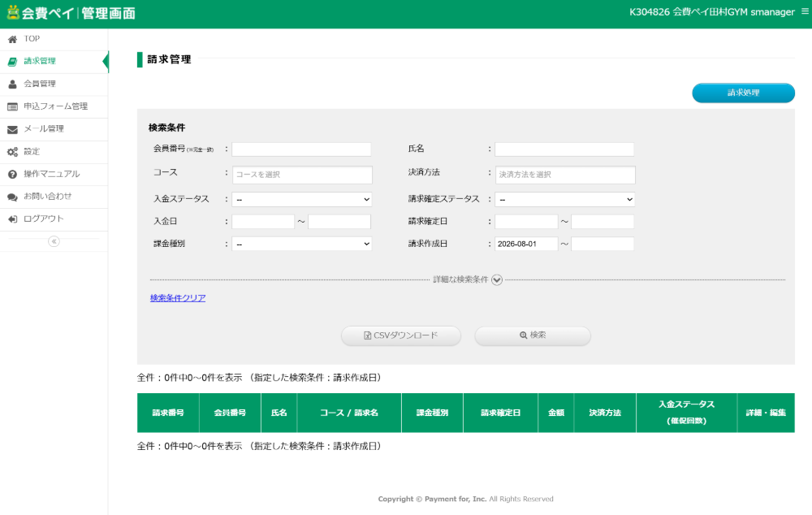Image resolution: width=812 pixels, height=515 pixels.
Task: Open 操作マニュアル in the sidebar
Action: pos(54,175)
